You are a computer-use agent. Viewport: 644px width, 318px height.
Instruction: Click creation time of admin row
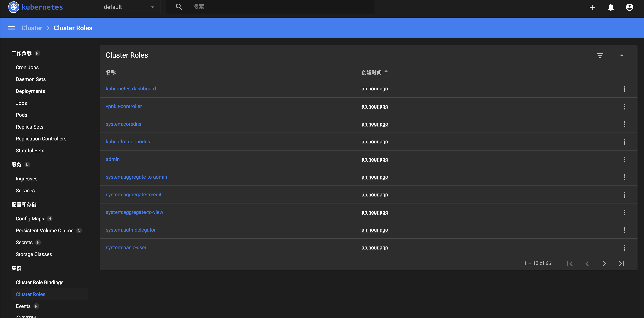coord(375,159)
